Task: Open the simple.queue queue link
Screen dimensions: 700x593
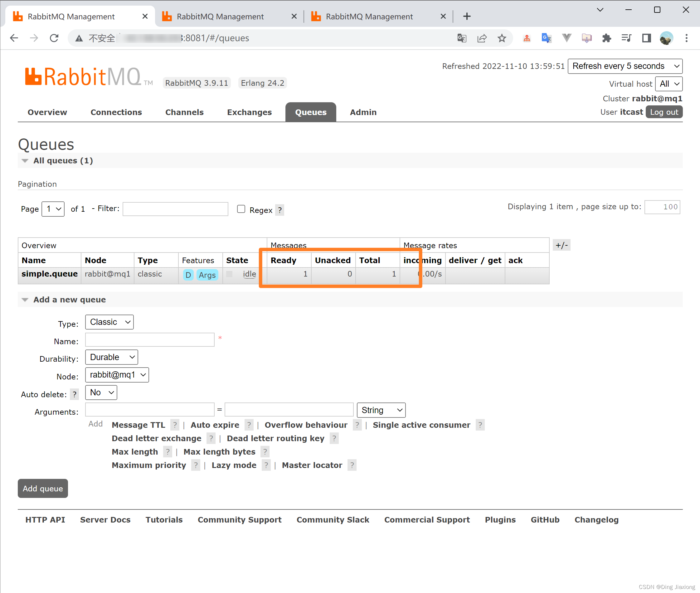Action: pyautogui.click(x=50, y=274)
